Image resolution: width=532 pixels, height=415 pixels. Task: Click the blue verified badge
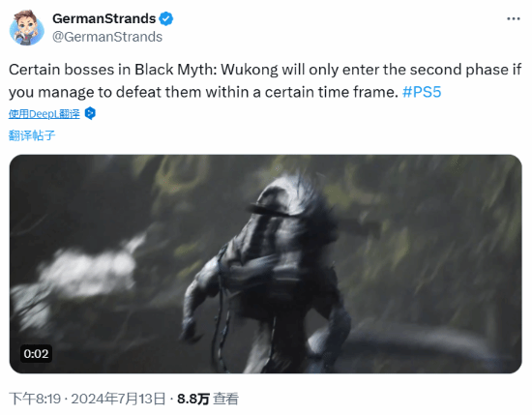166,18
